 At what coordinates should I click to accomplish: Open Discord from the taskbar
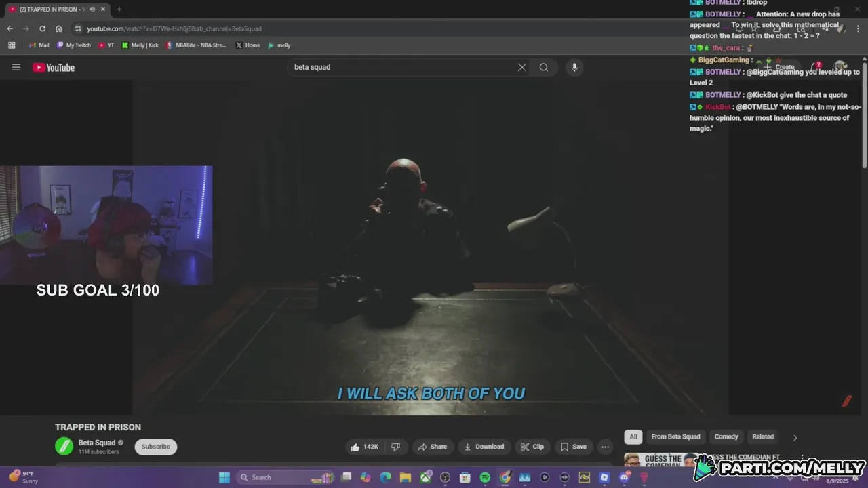pos(625,477)
